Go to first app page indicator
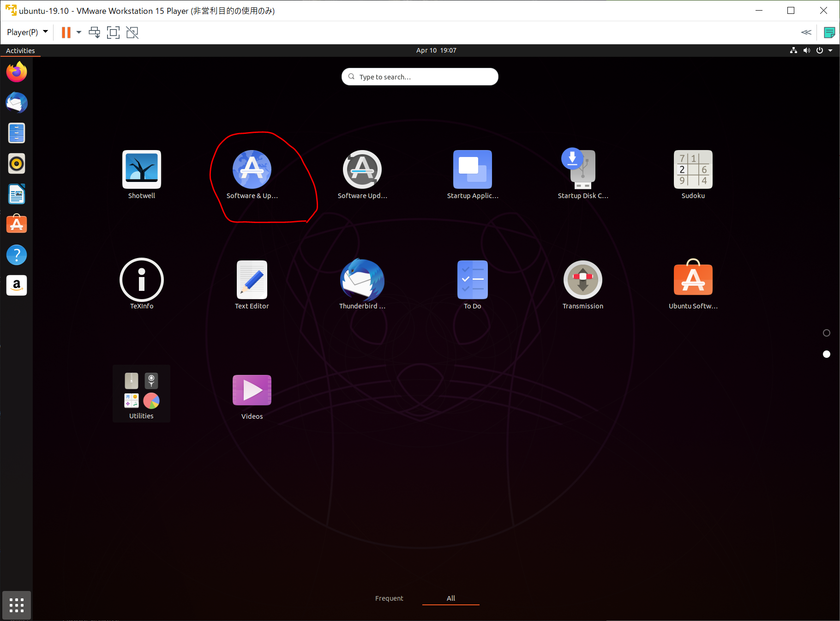 tap(827, 333)
